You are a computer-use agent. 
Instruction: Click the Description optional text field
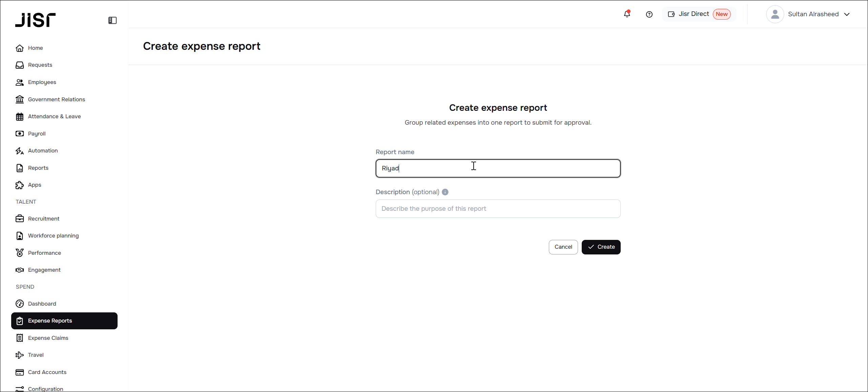(498, 209)
